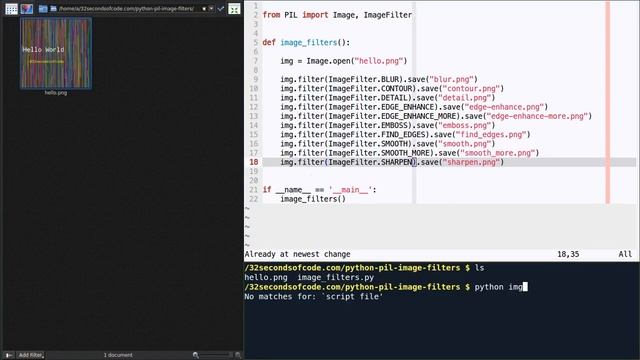This screenshot has width=640, height=360.
Task: Click the SMOOTH_MORE code line
Action: 409,153
